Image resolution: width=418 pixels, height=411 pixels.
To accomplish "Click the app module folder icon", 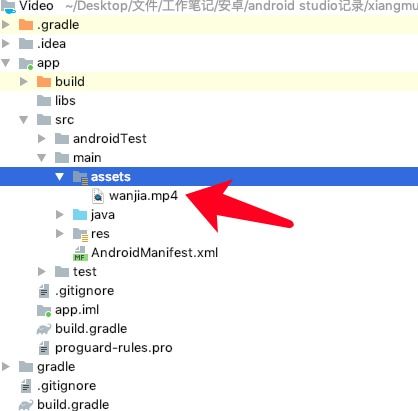I will [x=26, y=63].
